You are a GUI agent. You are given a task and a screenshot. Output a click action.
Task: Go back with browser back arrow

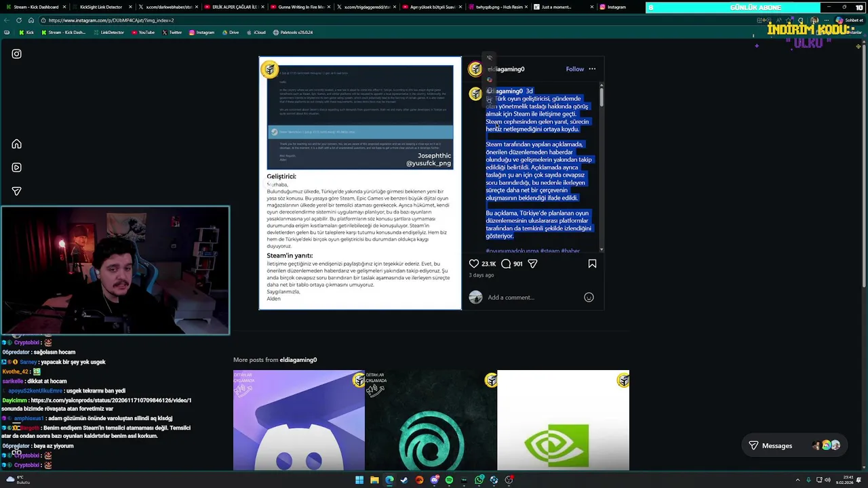coord(8,20)
